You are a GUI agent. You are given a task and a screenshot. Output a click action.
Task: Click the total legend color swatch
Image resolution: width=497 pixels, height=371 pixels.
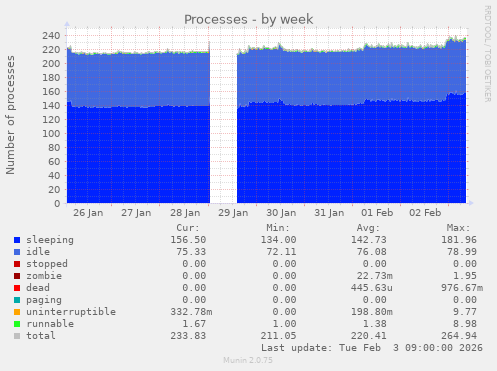pos(17,336)
